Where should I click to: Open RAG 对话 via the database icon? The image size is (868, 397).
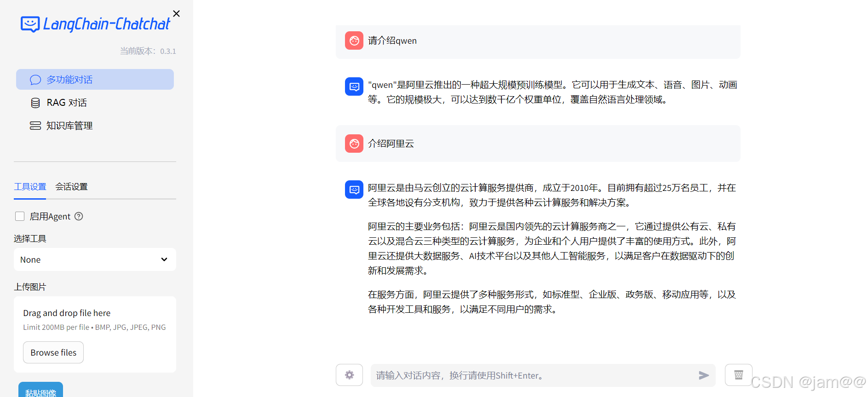pyautogui.click(x=35, y=102)
